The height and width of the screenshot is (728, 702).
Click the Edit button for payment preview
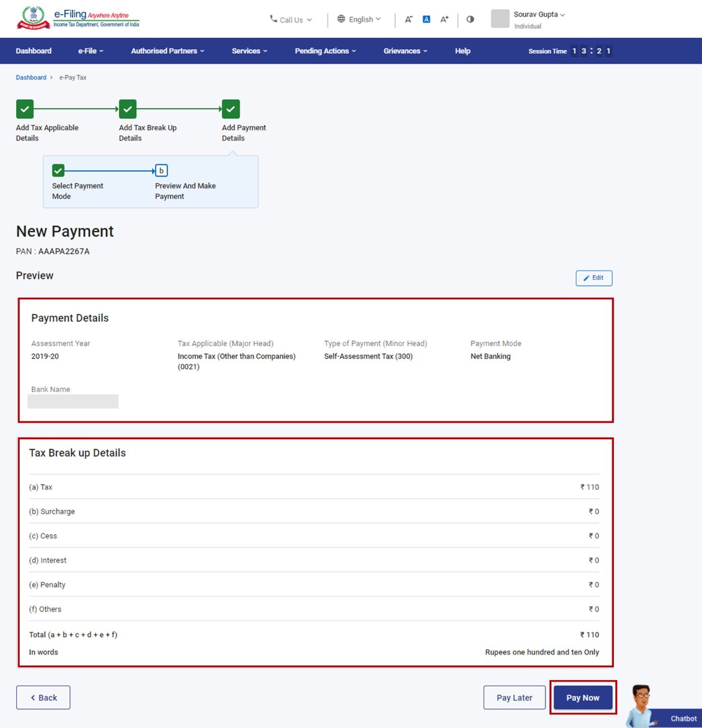tap(594, 278)
